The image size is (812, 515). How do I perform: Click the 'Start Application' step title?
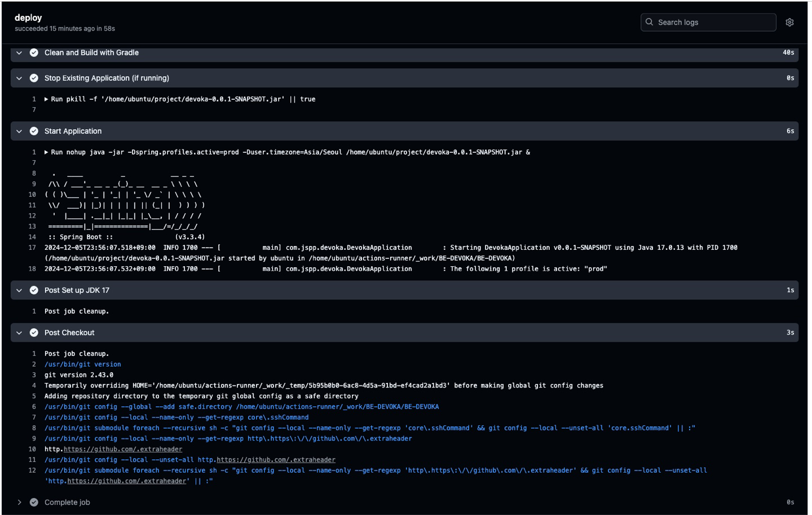(73, 131)
